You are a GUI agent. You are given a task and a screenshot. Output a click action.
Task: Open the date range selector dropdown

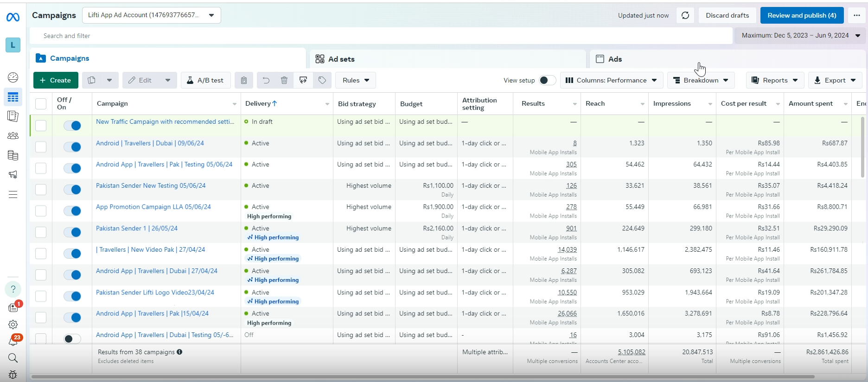pos(800,35)
